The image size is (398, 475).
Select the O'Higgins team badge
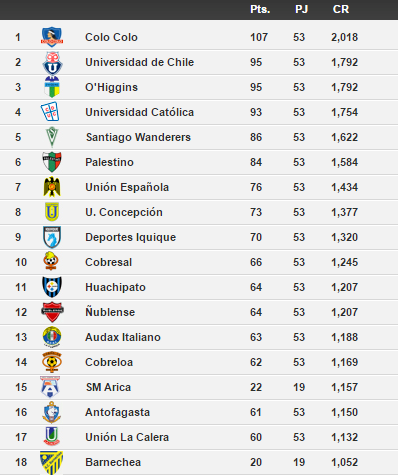(52, 87)
